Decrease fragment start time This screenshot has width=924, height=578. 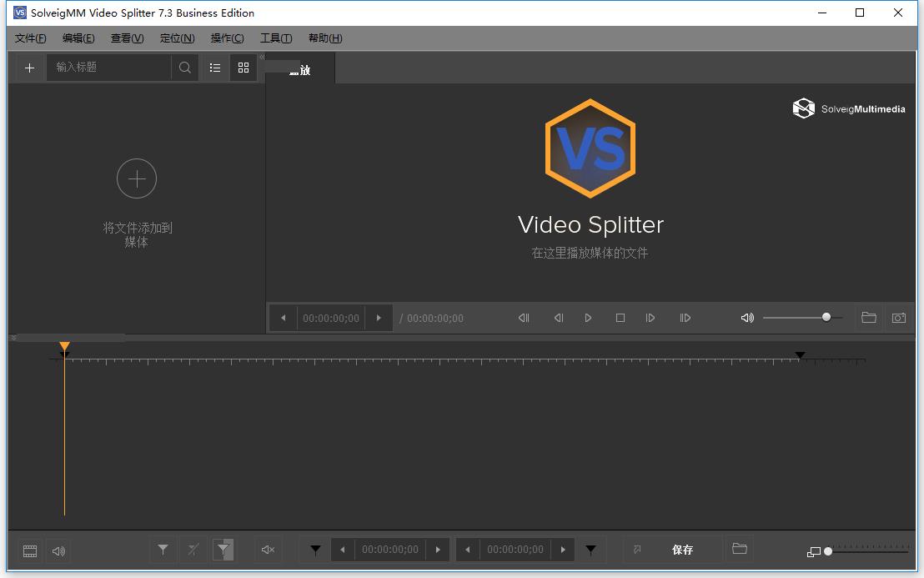click(x=343, y=550)
